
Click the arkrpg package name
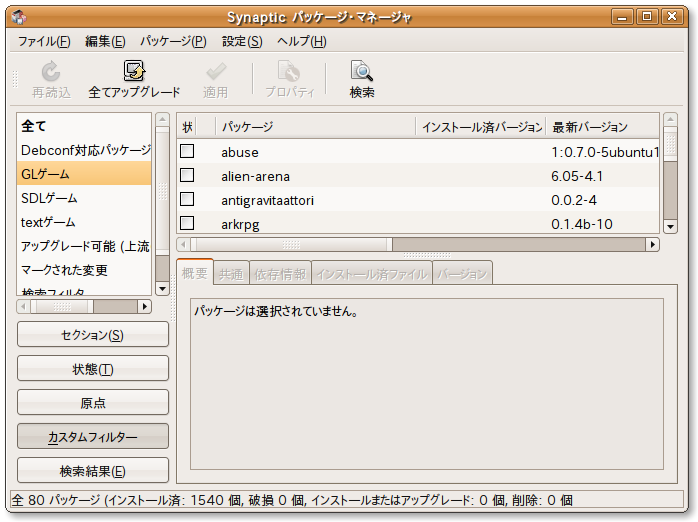click(x=240, y=224)
